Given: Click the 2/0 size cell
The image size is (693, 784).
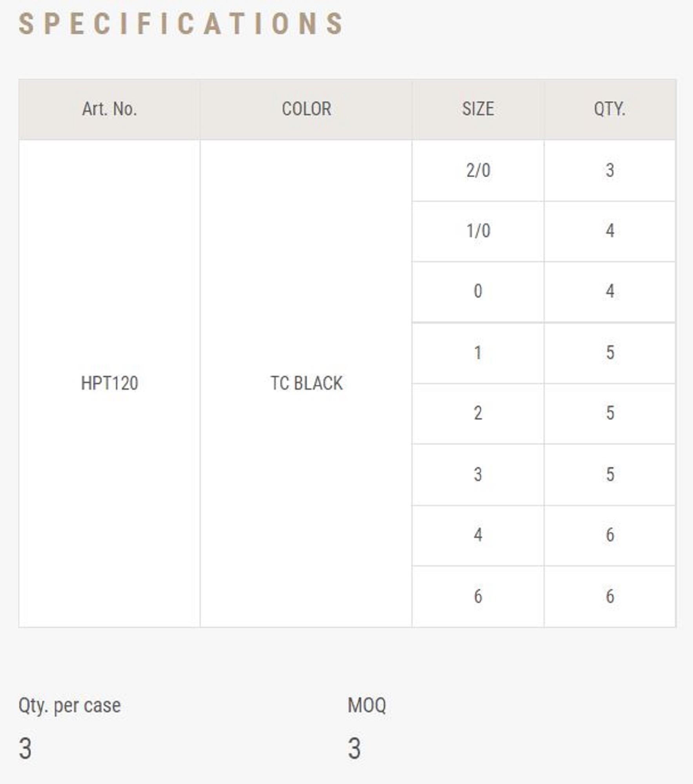Looking at the screenshot, I should point(478,171).
